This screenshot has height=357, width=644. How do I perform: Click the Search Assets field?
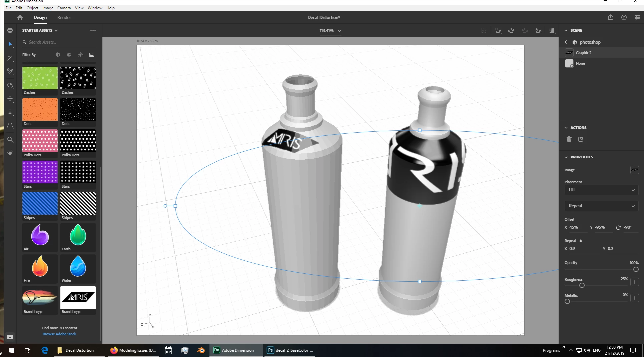(59, 42)
